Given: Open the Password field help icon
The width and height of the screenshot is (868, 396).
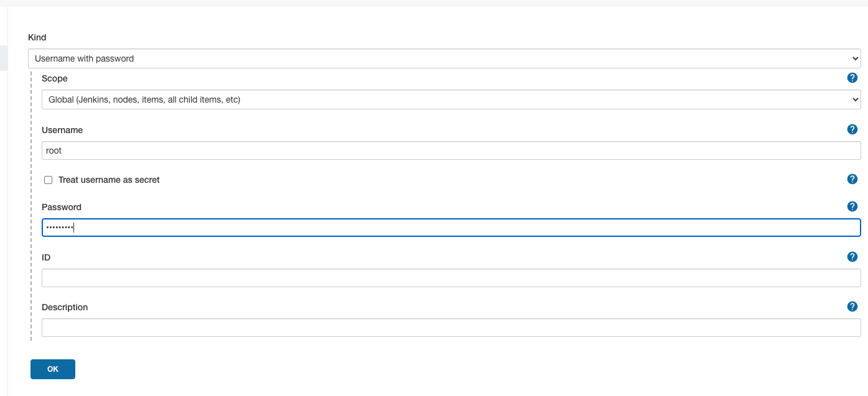Looking at the screenshot, I should (x=852, y=206).
